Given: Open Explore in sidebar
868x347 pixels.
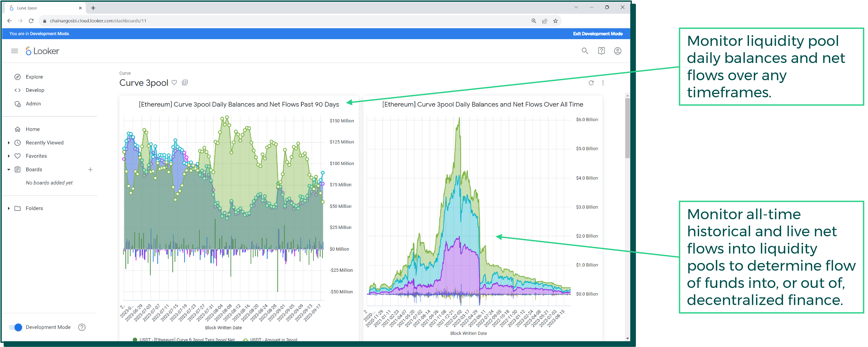Looking at the screenshot, I should 34,77.
